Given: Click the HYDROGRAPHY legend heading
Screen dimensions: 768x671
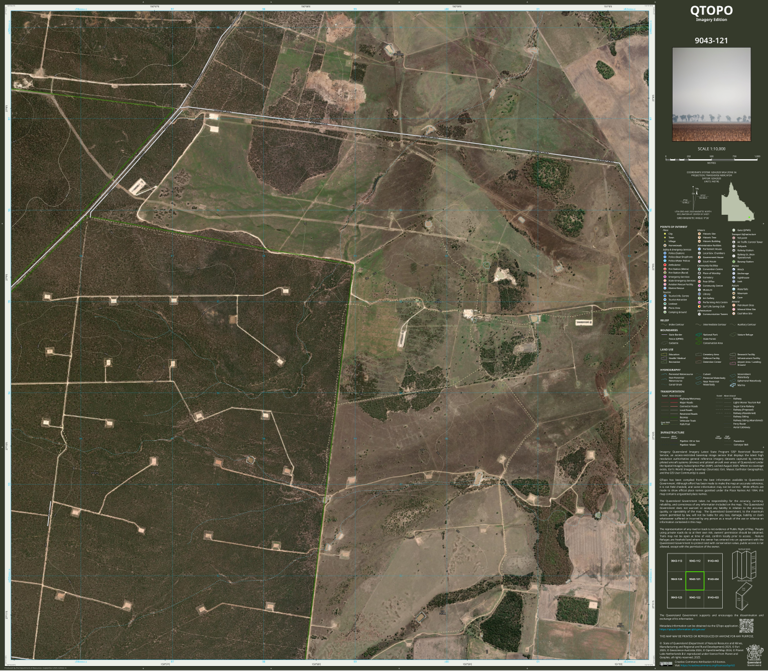Looking at the screenshot, I should click(671, 370).
